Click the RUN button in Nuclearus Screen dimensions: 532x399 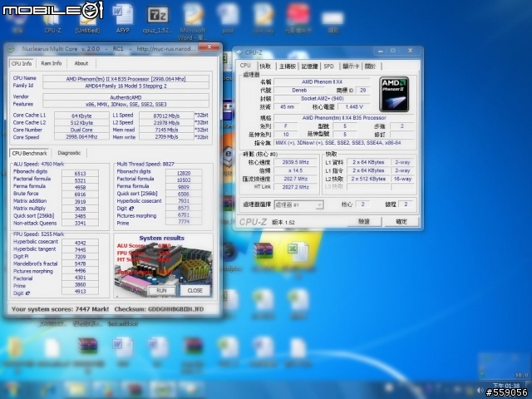[161, 291]
